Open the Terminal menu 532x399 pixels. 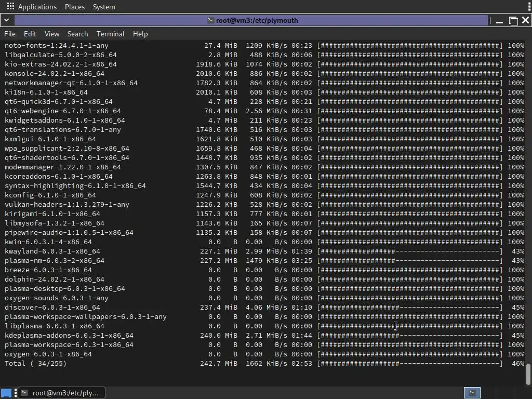click(x=111, y=34)
